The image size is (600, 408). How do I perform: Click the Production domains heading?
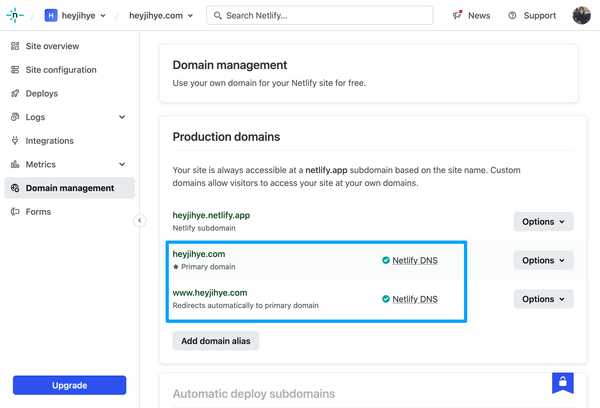[x=226, y=137]
